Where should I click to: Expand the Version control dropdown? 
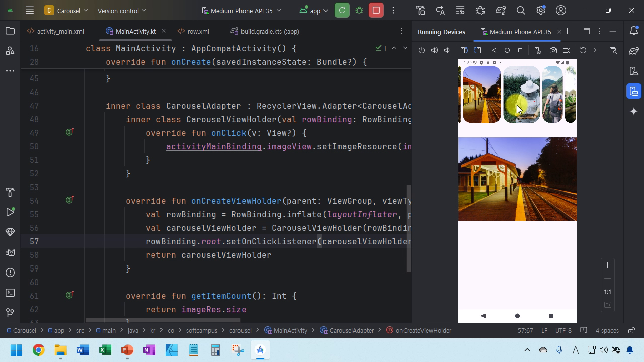121,10
